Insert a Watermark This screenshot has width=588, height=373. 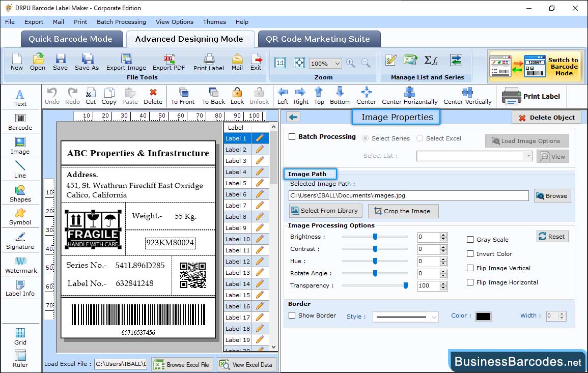click(x=20, y=265)
